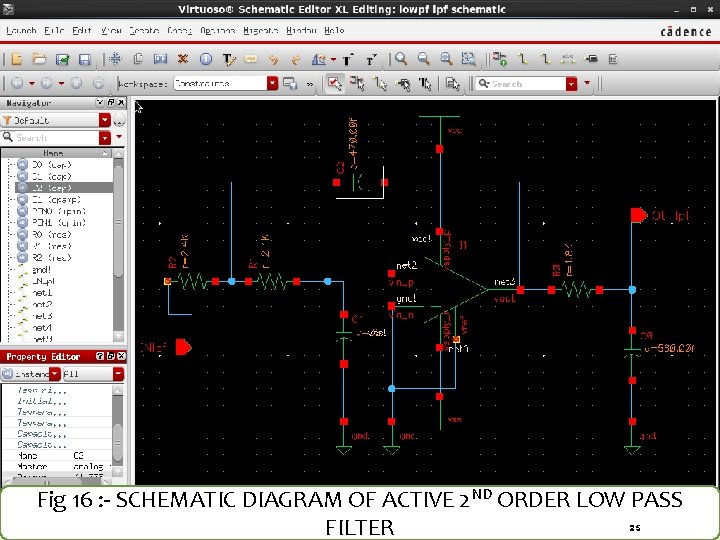Open the Property Editor All dropdown

118,374
